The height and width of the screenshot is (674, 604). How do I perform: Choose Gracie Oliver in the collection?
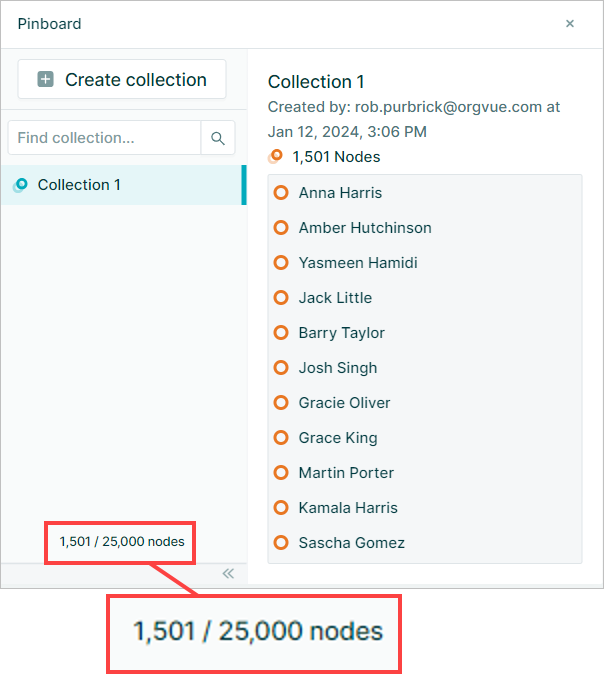coord(344,403)
